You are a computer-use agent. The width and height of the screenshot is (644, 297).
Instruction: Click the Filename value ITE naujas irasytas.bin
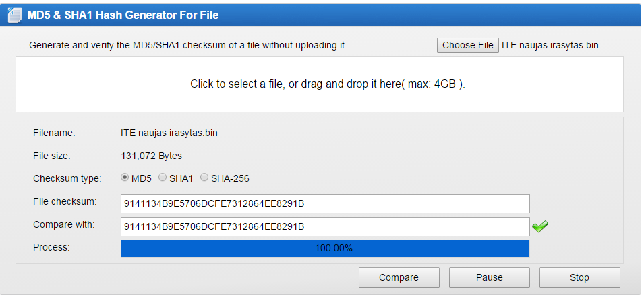coord(169,133)
